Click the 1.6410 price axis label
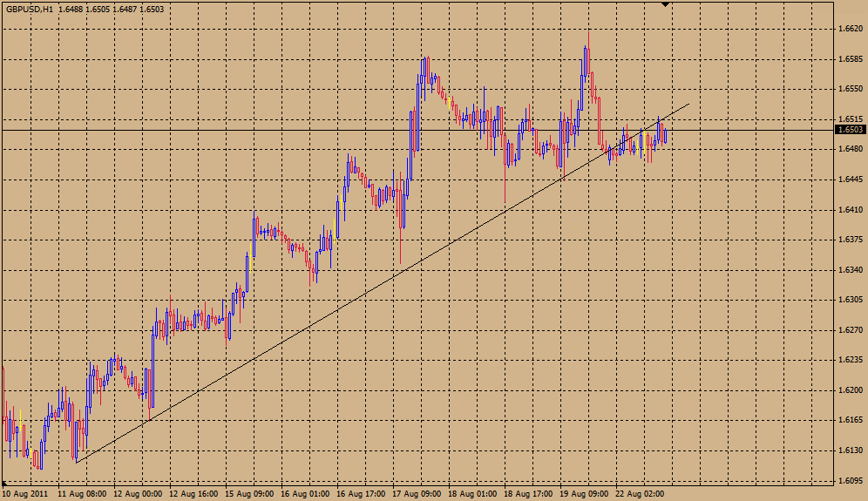Screen dimensions: 868x501 tap(851, 210)
